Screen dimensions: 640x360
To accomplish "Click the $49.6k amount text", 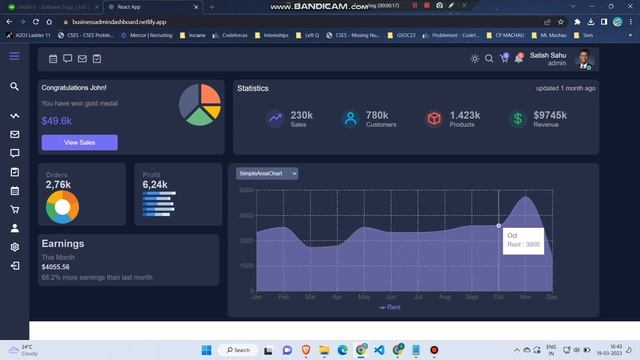I will pos(56,121).
